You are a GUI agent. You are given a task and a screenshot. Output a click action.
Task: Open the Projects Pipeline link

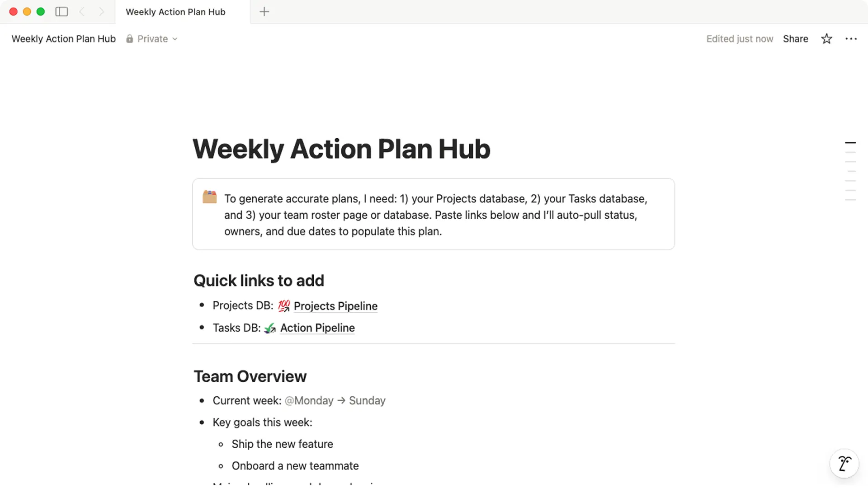(x=335, y=306)
